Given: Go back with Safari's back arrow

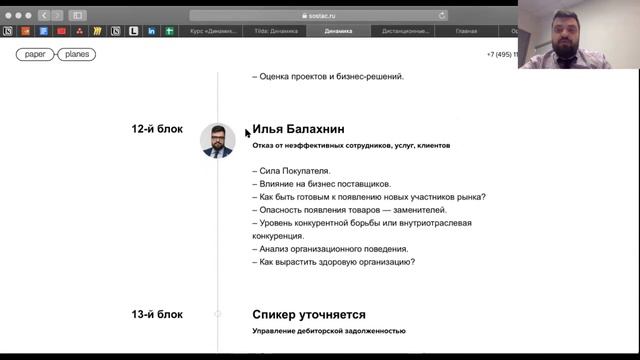Looking at the screenshot, I should (x=44, y=16).
